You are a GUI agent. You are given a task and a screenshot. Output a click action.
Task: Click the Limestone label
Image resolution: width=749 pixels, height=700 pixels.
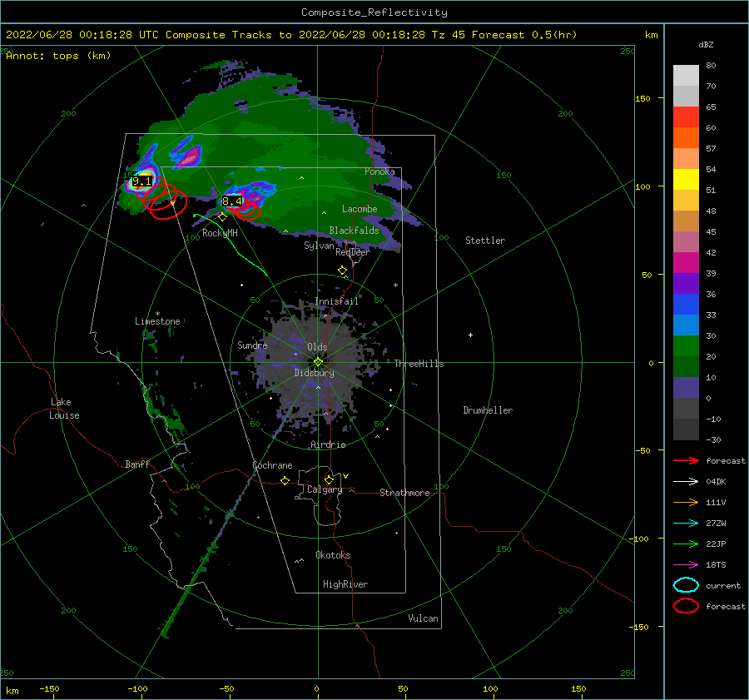157,321
